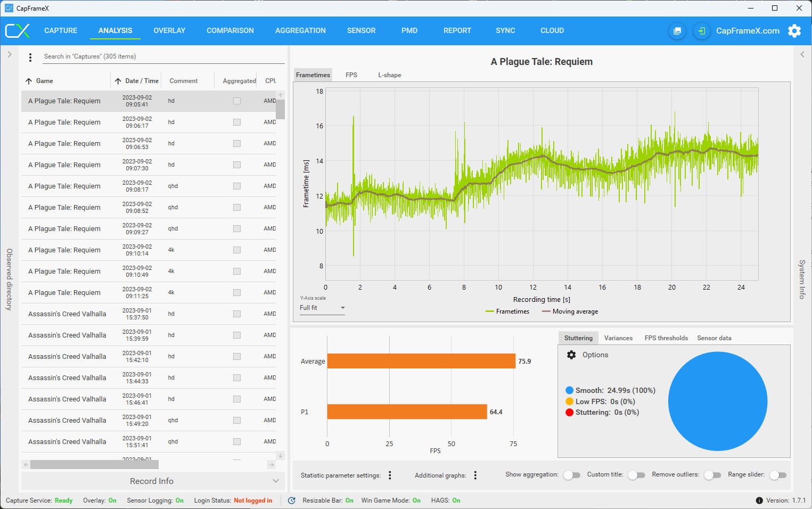Expand Observed directory side panel
The height and width of the screenshot is (509, 812).
click(10, 54)
